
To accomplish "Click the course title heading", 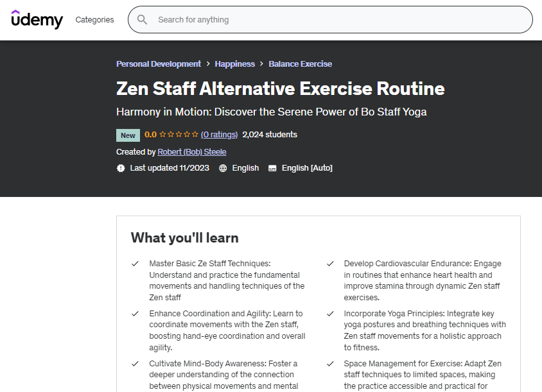I will 280,89.
